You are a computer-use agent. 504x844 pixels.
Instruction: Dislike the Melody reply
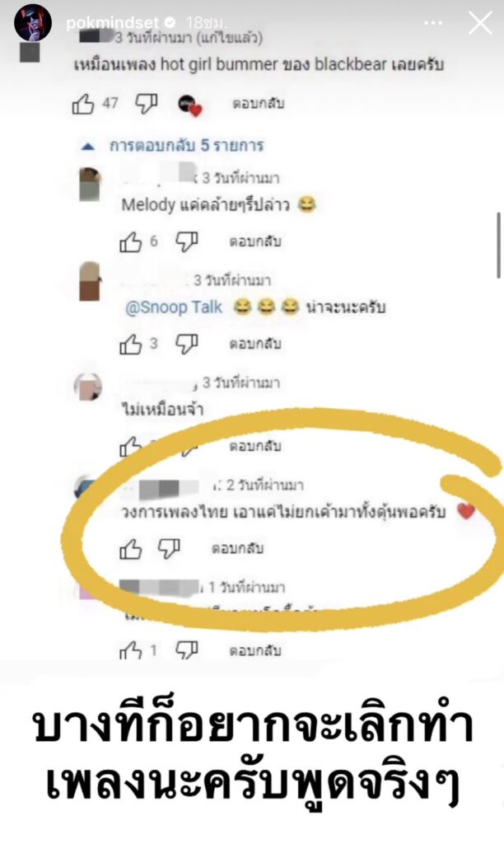(x=187, y=241)
